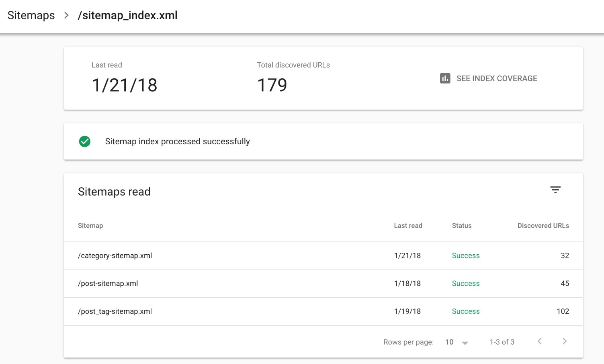Click SEE INDEX COVERAGE
604x364 pixels.
[x=496, y=78]
